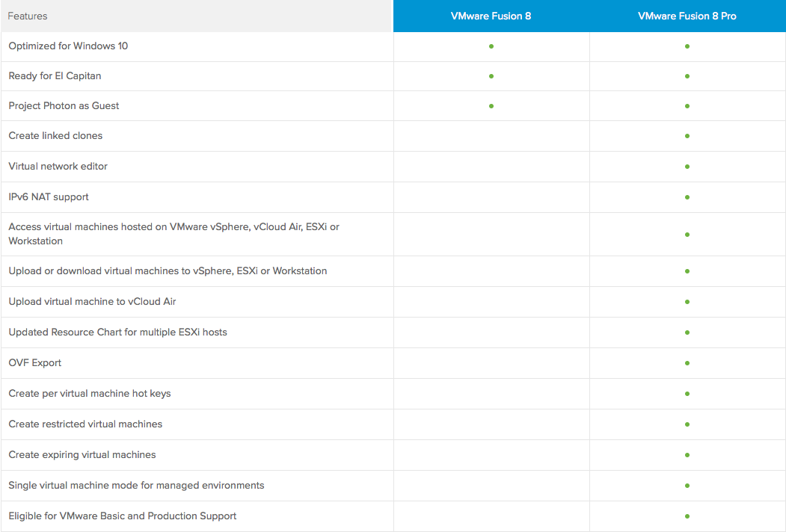Click Create restricted virtual machines text
The height and width of the screenshot is (532, 786).
pyautogui.click(x=85, y=424)
